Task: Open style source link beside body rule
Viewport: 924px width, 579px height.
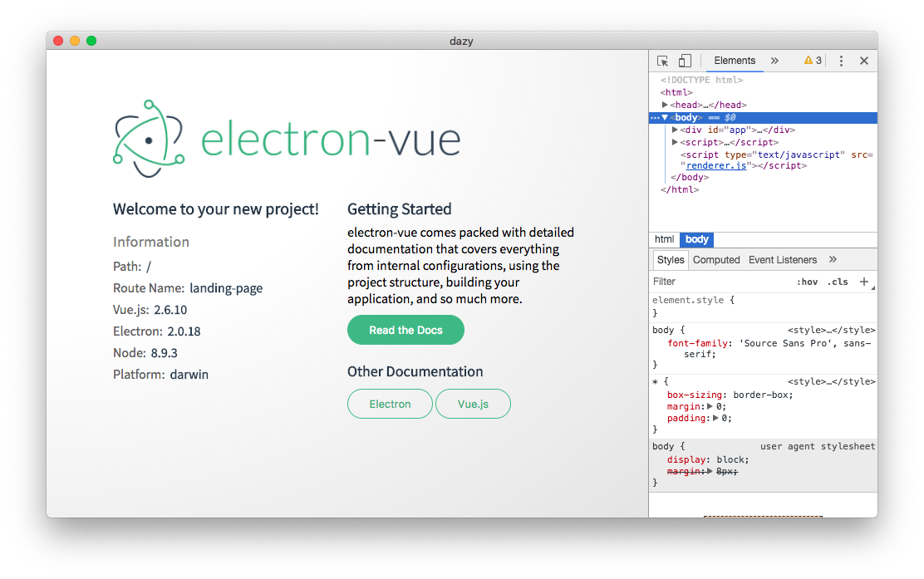Action: (x=831, y=330)
